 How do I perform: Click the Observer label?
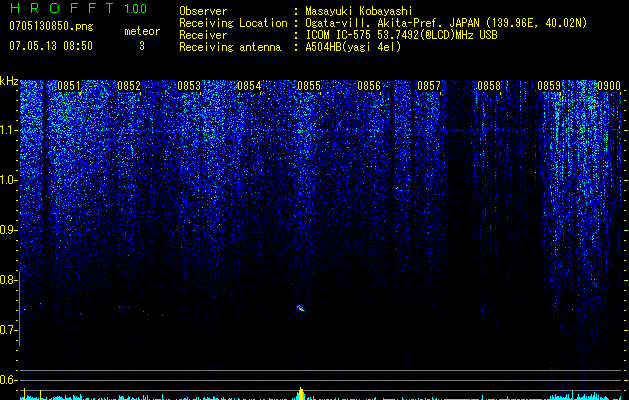click(x=203, y=11)
